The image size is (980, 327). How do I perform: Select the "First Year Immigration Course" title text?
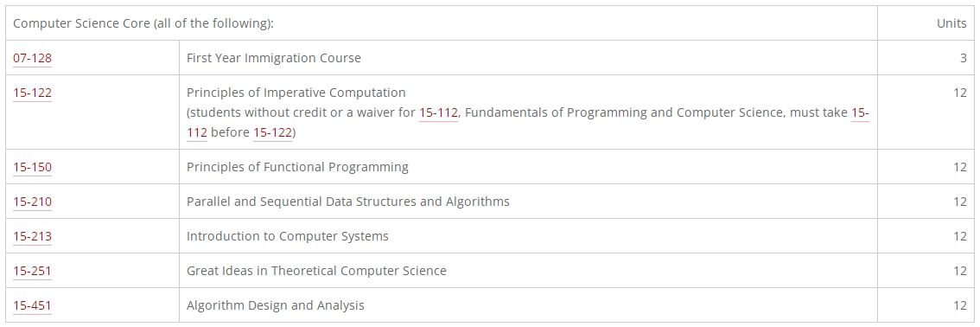pos(274,58)
